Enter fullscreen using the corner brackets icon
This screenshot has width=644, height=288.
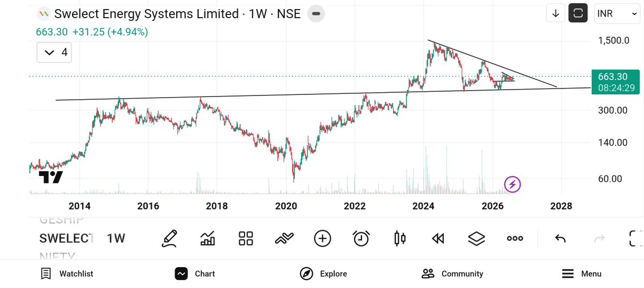pos(636,238)
